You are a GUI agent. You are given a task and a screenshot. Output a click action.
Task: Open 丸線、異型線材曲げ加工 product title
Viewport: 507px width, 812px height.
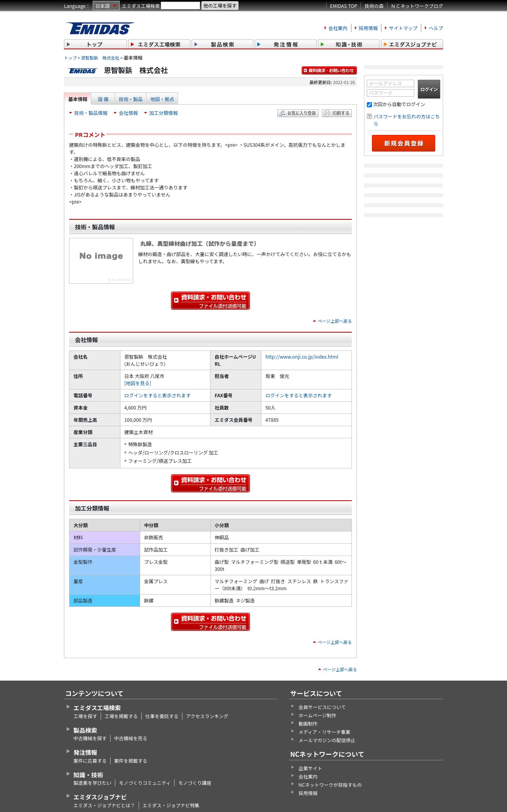tap(199, 244)
